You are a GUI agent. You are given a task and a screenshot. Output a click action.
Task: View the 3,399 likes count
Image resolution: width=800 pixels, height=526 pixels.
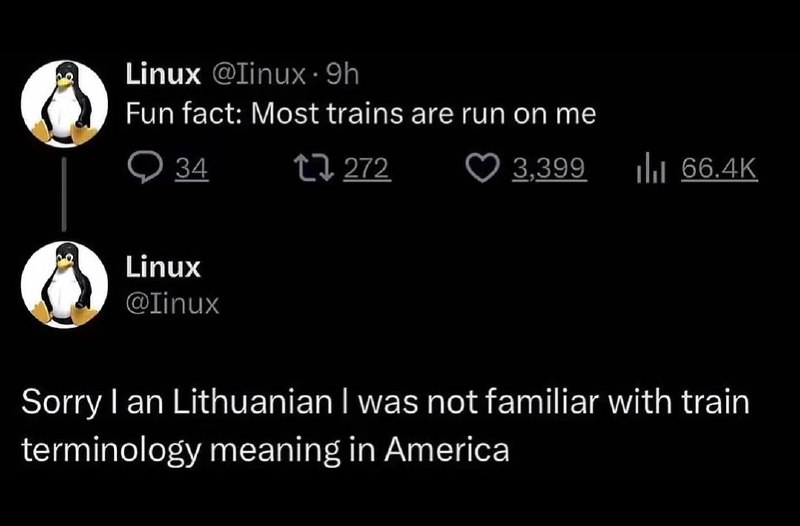[549, 168]
